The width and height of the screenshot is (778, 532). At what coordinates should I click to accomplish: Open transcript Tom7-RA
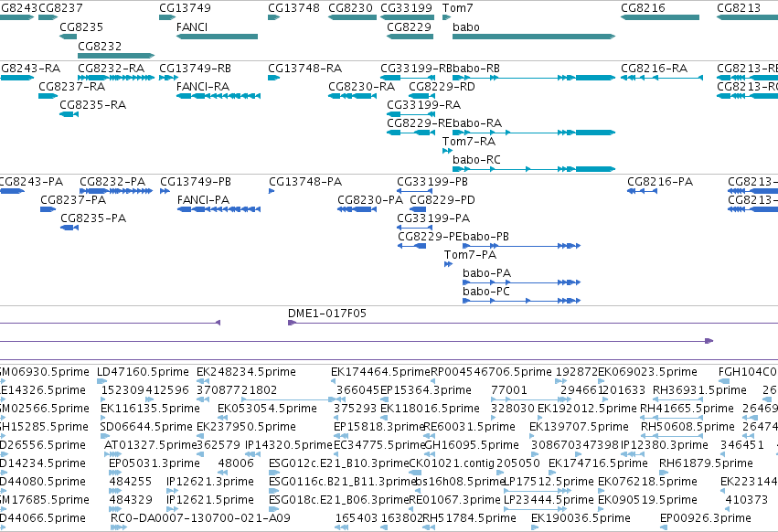pyautogui.click(x=469, y=142)
